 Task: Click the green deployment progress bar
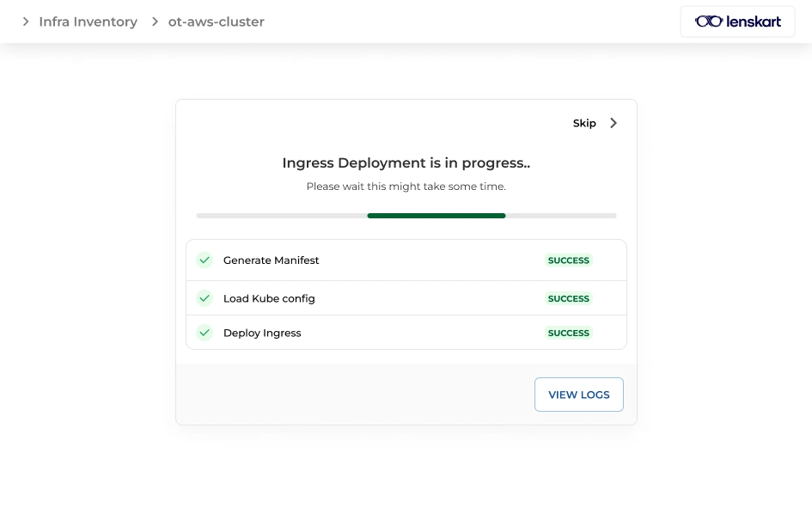436,216
